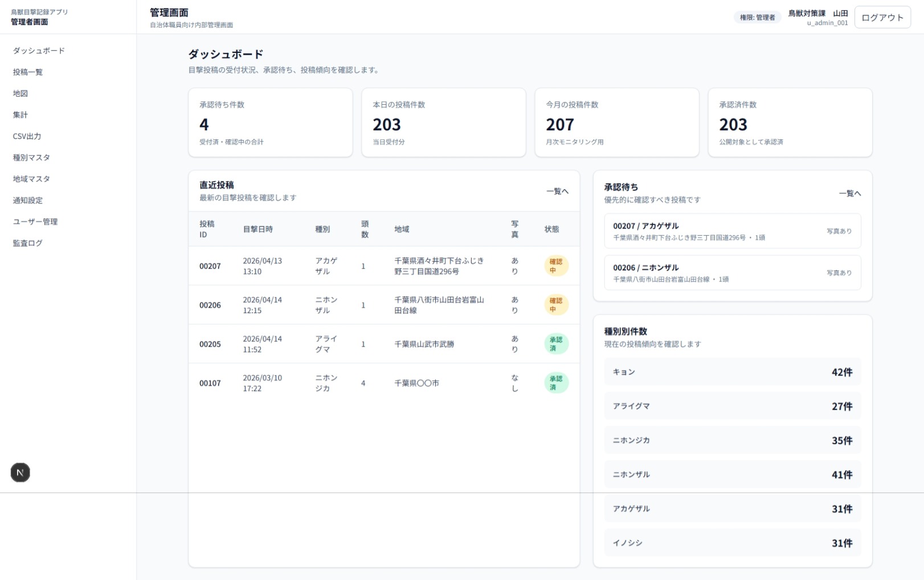Open 一覧へ link in 直近投稿 panel
The width and height of the screenshot is (924, 580).
pyautogui.click(x=557, y=191)
